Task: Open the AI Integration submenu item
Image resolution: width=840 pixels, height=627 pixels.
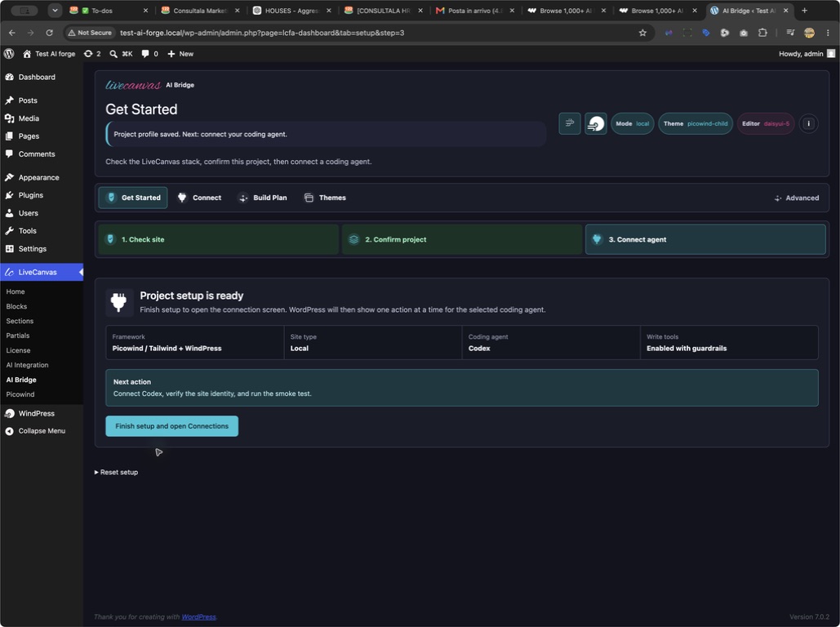Action: (x=27, y=365)
